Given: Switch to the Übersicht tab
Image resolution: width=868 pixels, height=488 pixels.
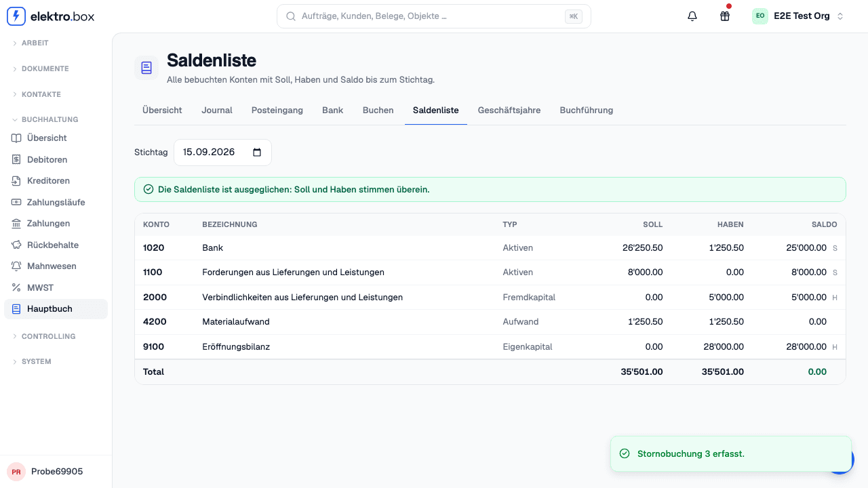Looking at the screenshot, I should [162, 110].
